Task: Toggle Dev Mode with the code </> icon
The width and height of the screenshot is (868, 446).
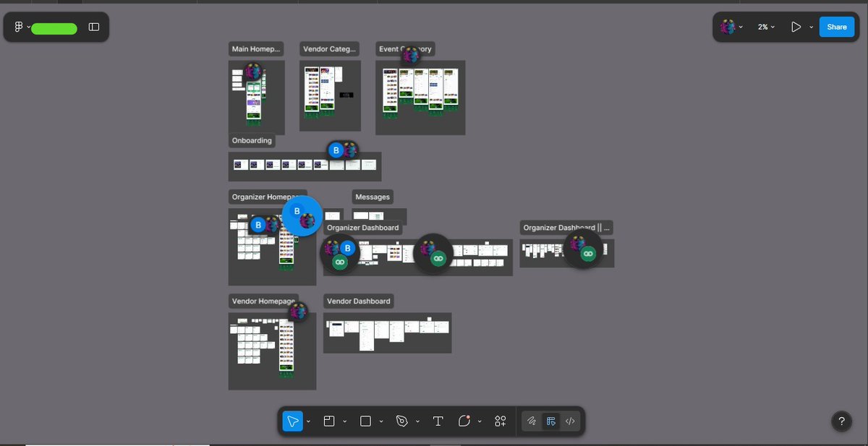Action: [x=569, y=421]
